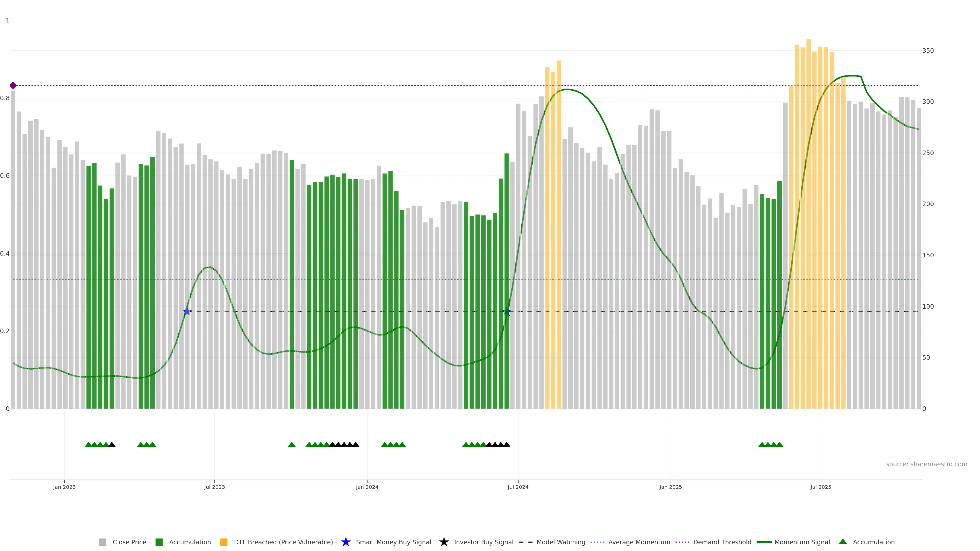Click the Jul 2024 axis label
The width and height of the screenshot is (980, 551).
[518, 487]
